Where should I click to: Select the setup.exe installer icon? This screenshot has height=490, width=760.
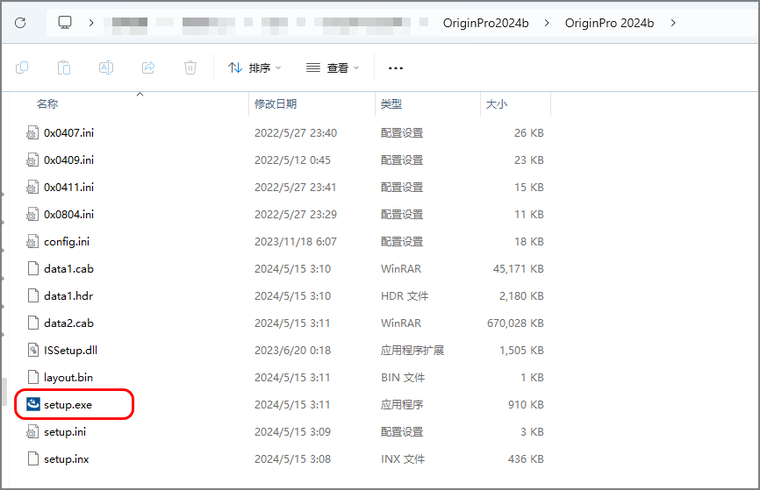(33, 404)
